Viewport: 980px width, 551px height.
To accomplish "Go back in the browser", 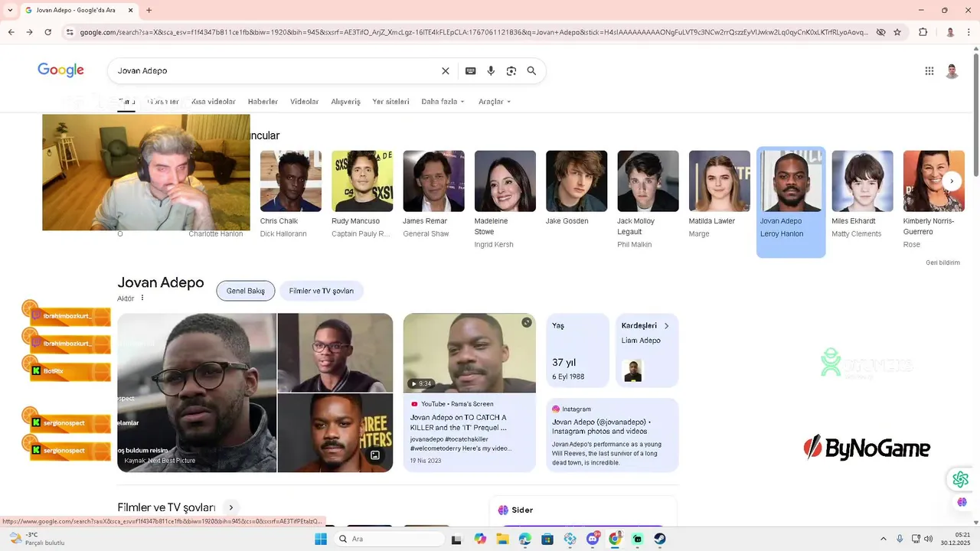I will [x=11, y=32].
